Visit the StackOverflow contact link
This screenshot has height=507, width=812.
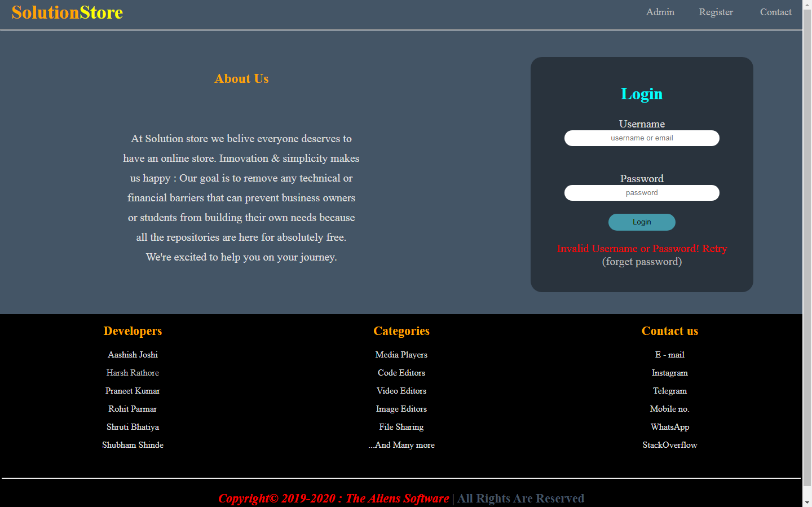669,445
